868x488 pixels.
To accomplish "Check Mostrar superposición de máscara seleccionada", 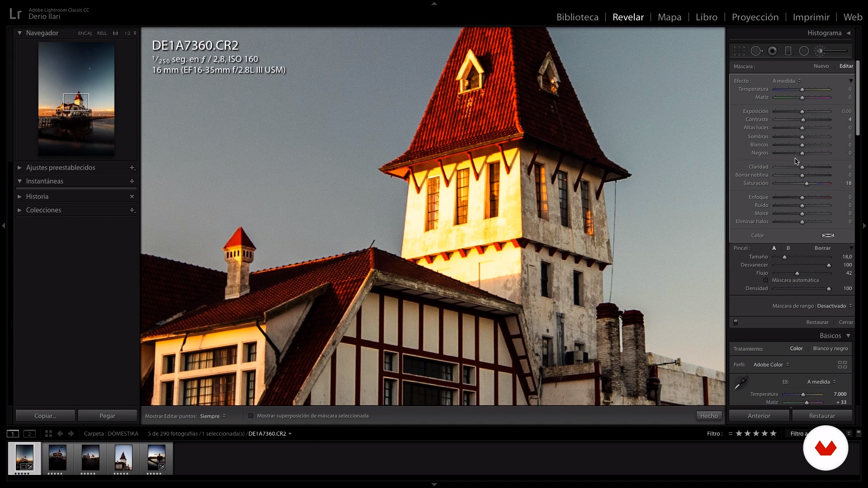I will pyautogui.click(x=251, y=416).
